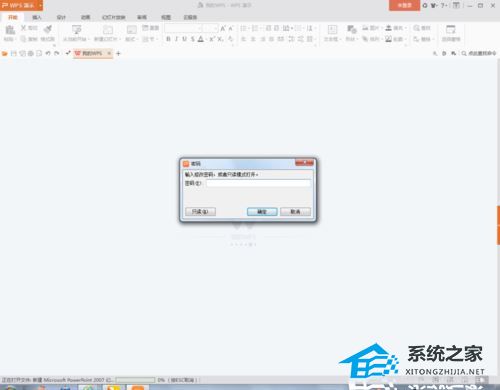The width and height of the screenshot is (500, 390).
Task: Click the open folder quick-access icon
Action: click(5, 53)
